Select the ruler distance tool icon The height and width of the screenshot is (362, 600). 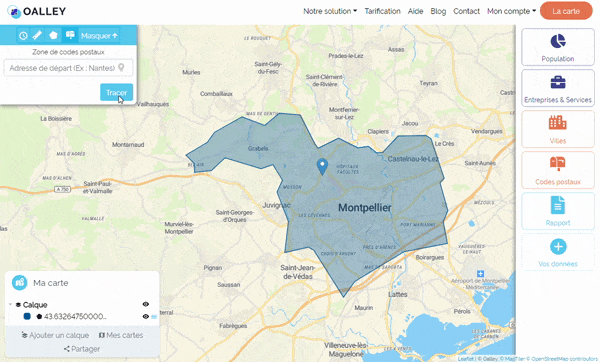tap(37, 36)
